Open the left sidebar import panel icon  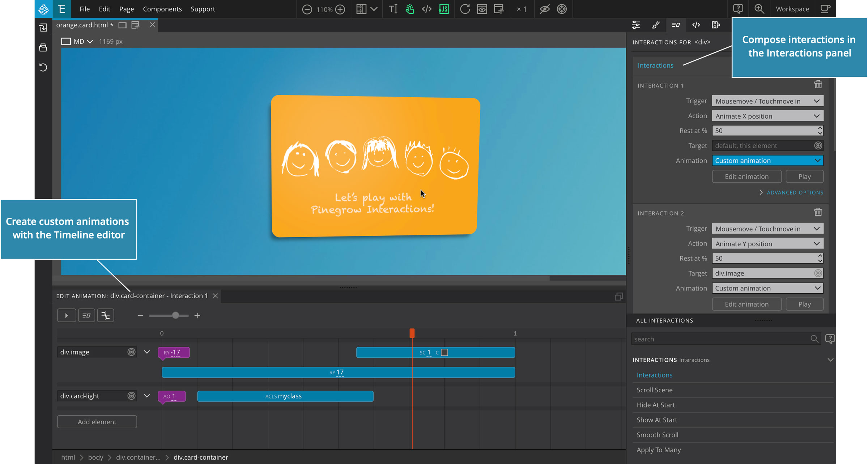coord(43,28)
